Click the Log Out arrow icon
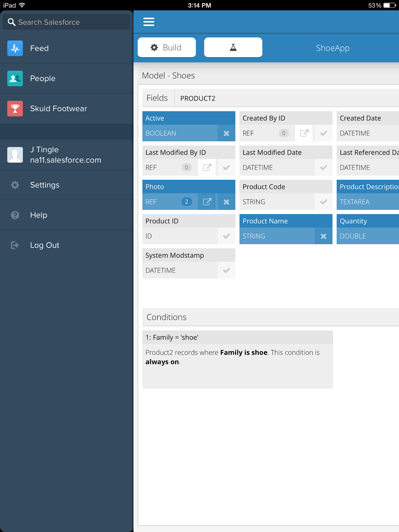 pyautogui.click(x=15, y=245)
